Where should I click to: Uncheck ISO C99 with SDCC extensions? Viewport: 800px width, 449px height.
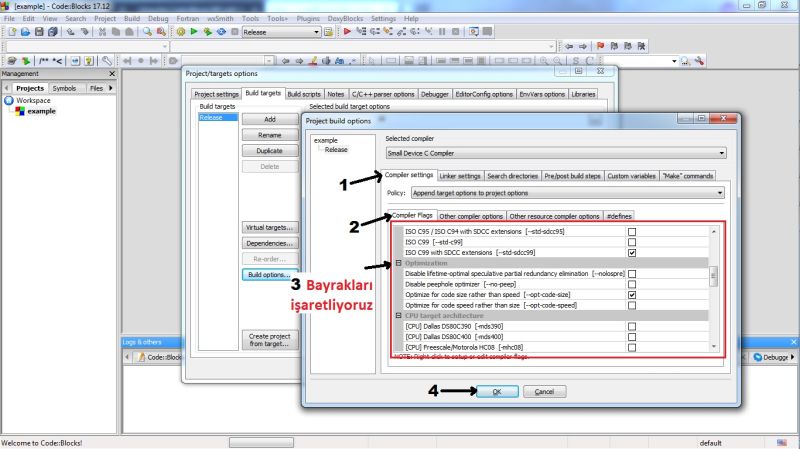pyautogui.click(x=632, y=253)
